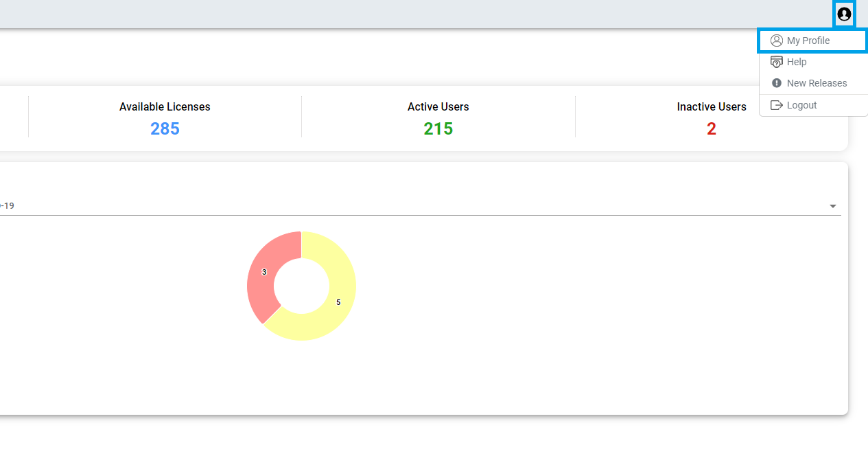
Task: Choose the New Releases menu text
Action: tap(817, 83)
